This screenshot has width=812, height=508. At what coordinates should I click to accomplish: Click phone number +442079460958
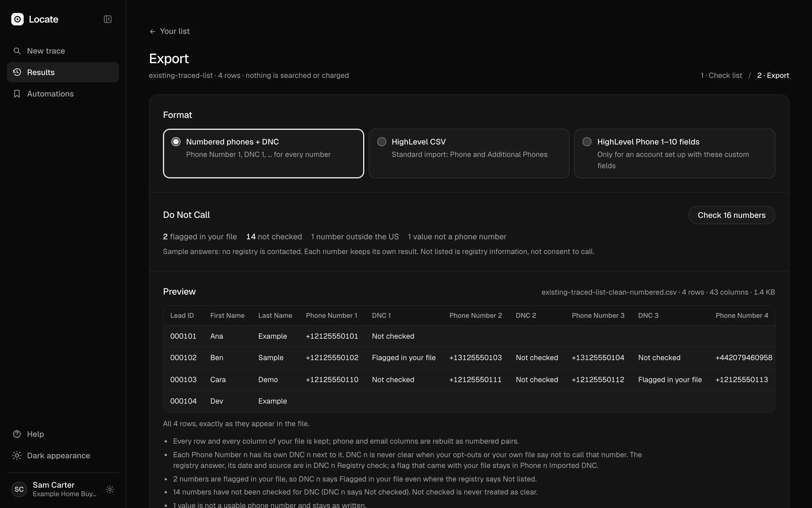[x=744, y=358]
